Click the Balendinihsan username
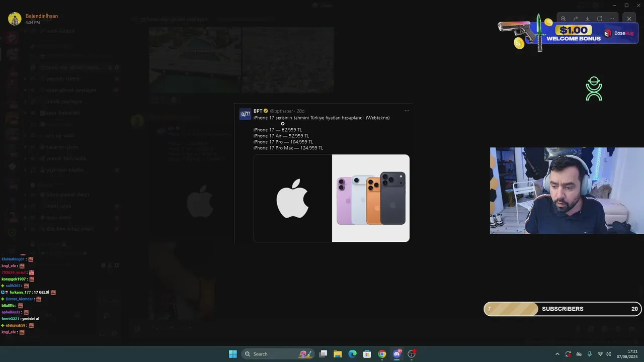The image size is (644, 362). [42, 16]
